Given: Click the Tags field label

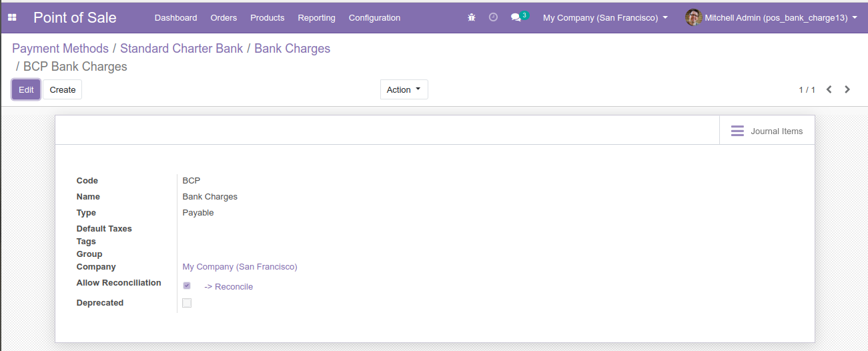Looking at the screenshot, I should (x=86, y=242).
